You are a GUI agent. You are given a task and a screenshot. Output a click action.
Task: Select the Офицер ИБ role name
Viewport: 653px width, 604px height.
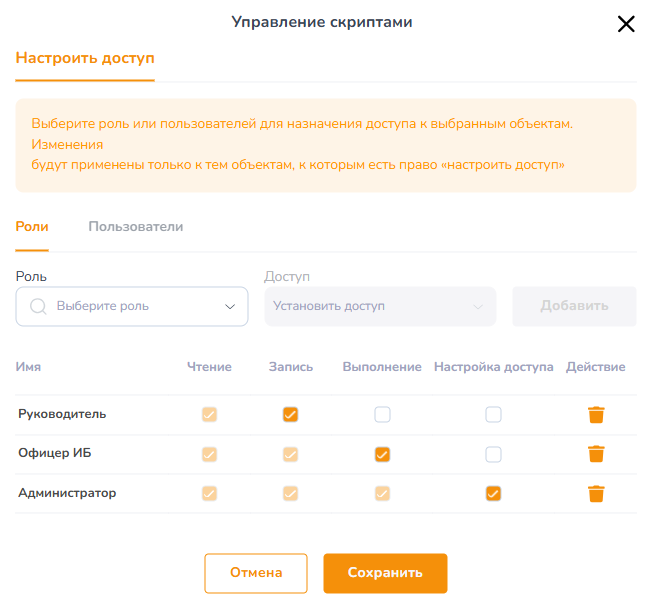55,453
